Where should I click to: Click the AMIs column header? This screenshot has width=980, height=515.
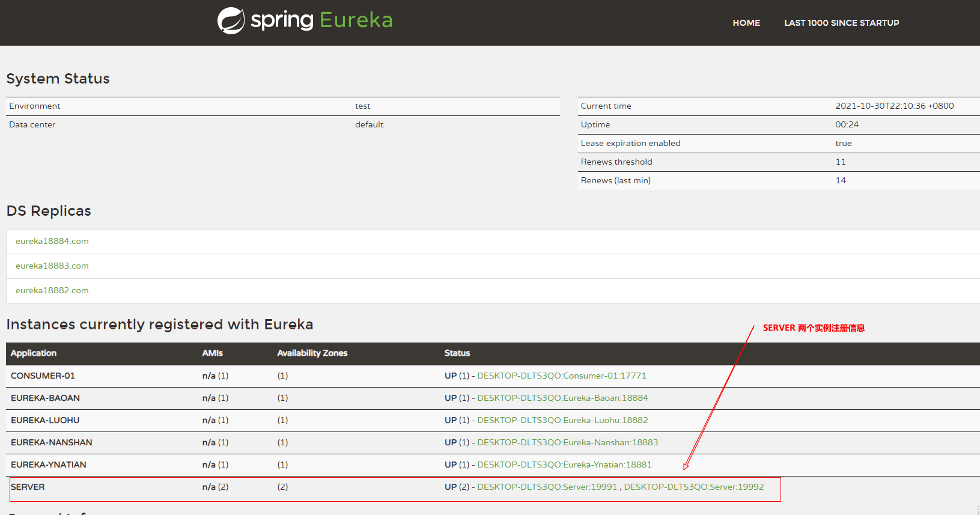[x=213, y=353]
